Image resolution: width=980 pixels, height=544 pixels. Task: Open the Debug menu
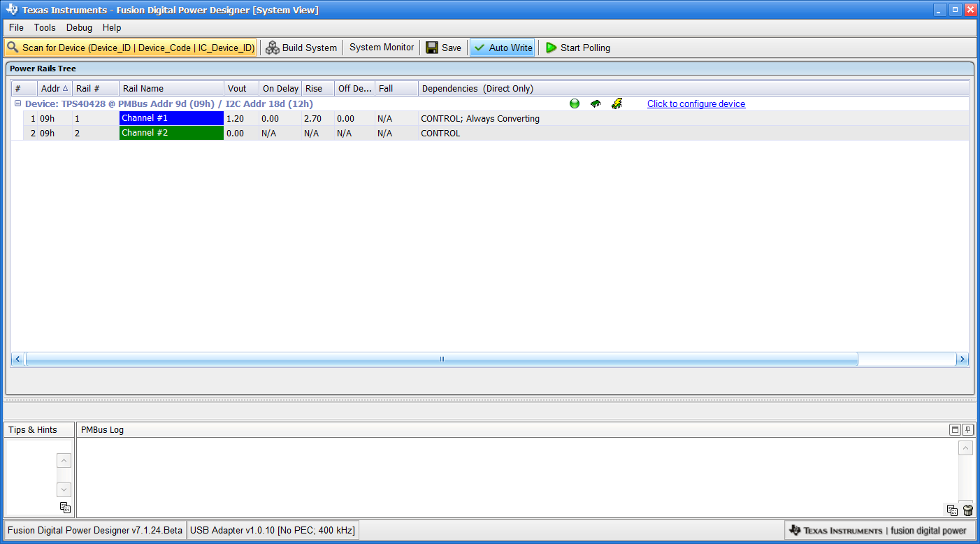pos(78,27)
